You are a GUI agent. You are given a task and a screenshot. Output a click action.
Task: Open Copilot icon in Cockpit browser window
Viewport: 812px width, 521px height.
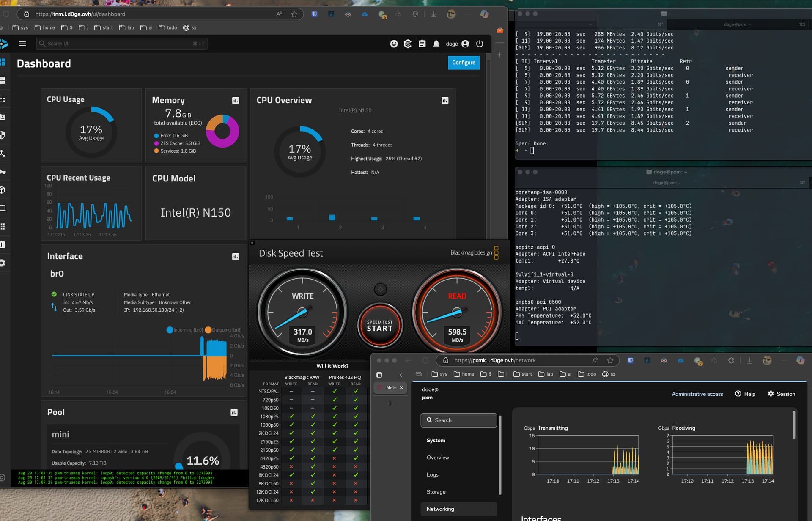pyautogui.click(x=800, y=360)
